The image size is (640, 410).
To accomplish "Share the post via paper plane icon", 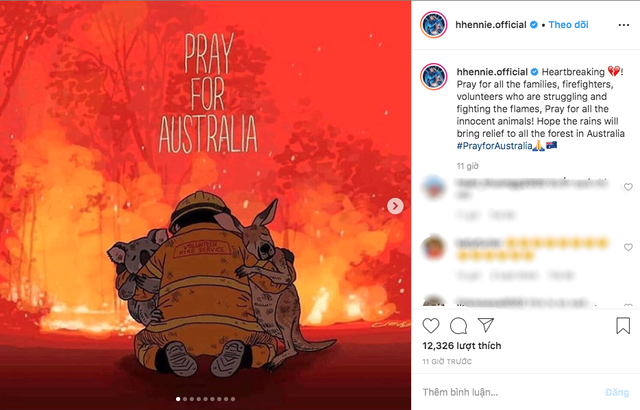I will [486, 325].
